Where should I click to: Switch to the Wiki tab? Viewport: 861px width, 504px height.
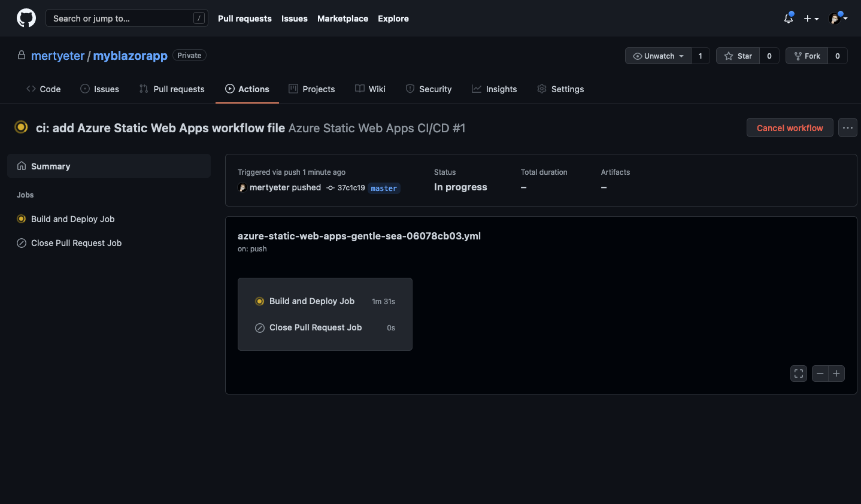click(x=370, y=89)
